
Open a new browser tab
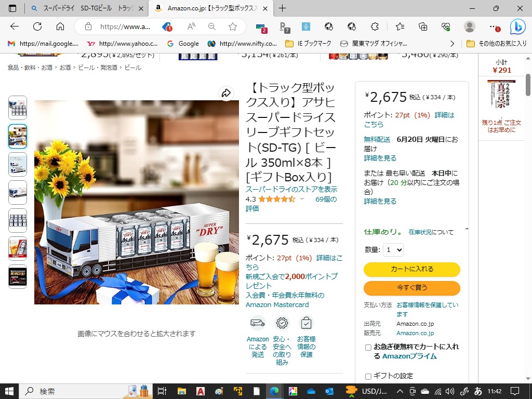pos(282,8)
